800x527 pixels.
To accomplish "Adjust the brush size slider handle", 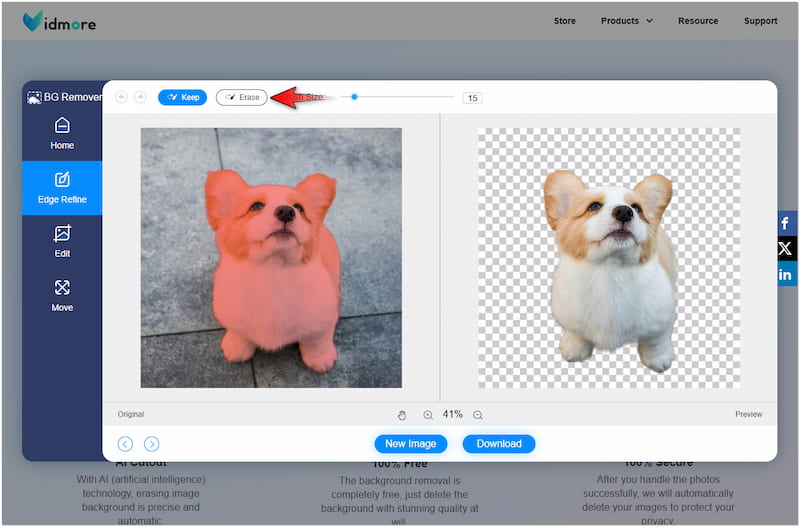I will click(354, 97).
